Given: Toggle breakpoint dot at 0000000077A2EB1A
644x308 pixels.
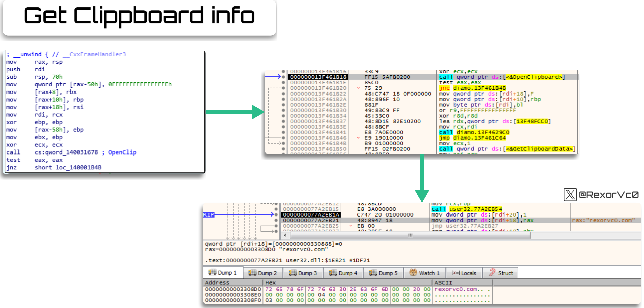Looking at the screenshot, I should coord(276,214).
